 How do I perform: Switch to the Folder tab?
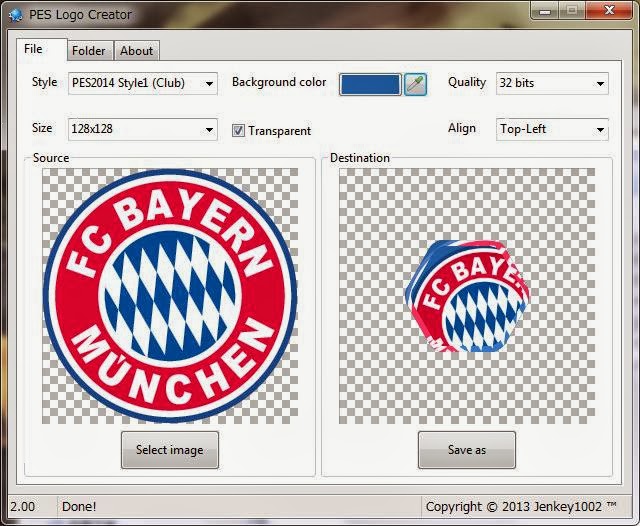coord(90,51)
